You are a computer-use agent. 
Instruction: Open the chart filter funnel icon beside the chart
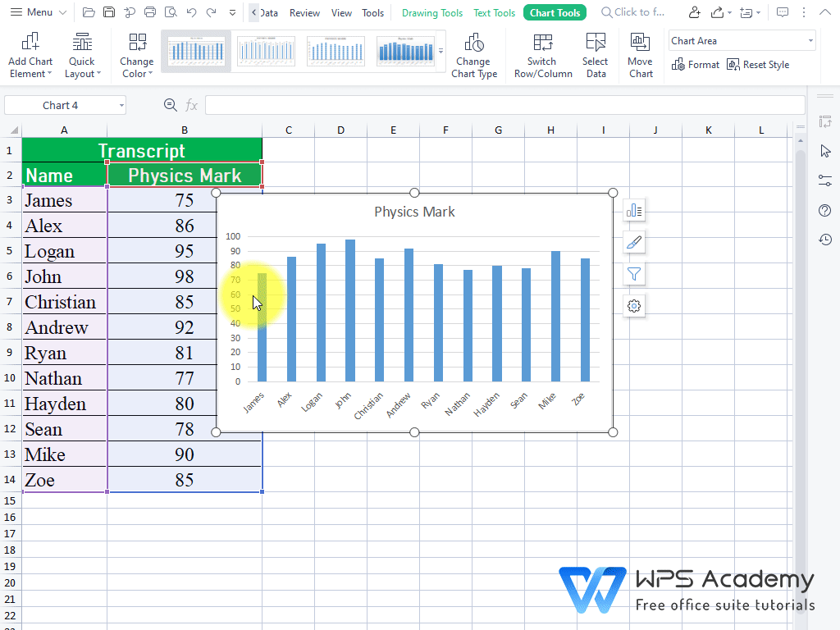pos(634,274)
